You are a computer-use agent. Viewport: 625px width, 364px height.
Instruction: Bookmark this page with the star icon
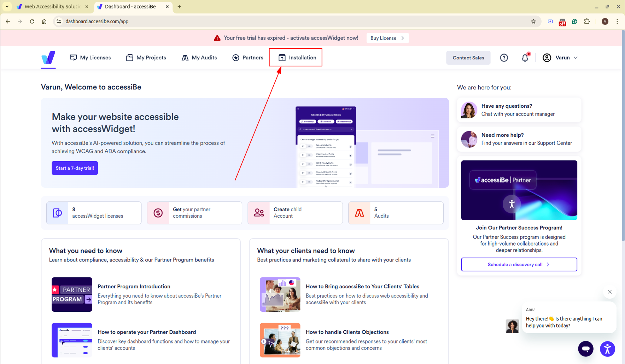pyautogui.click(x=533, y=22)
